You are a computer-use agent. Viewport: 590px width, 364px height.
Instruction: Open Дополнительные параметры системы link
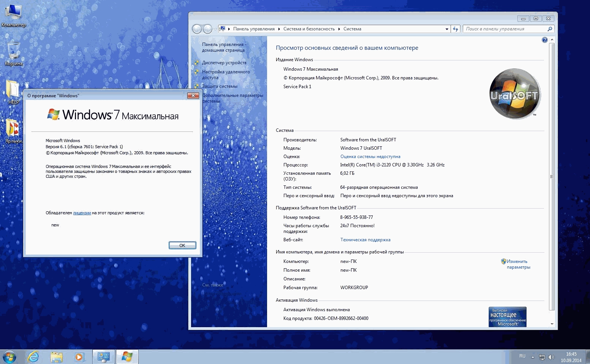233,98
